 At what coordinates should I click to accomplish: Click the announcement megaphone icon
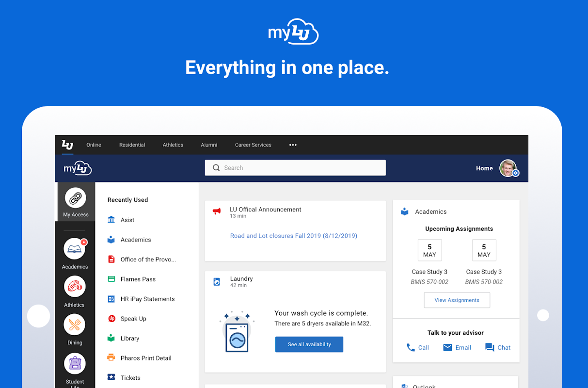point(217,211)
